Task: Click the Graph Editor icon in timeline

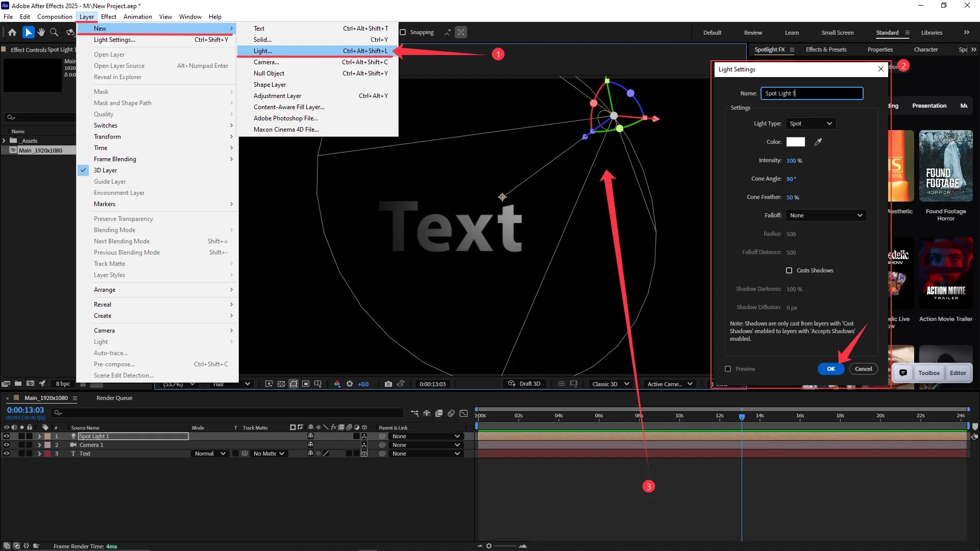Action: click(463, 413)
